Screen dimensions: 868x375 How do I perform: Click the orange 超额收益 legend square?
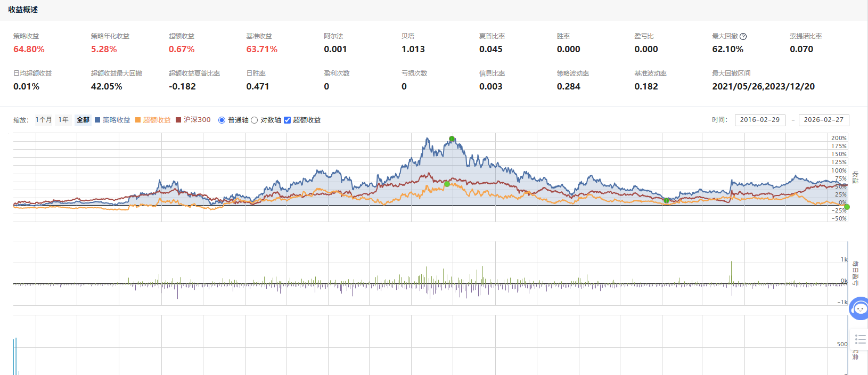(x=138, y=120)
